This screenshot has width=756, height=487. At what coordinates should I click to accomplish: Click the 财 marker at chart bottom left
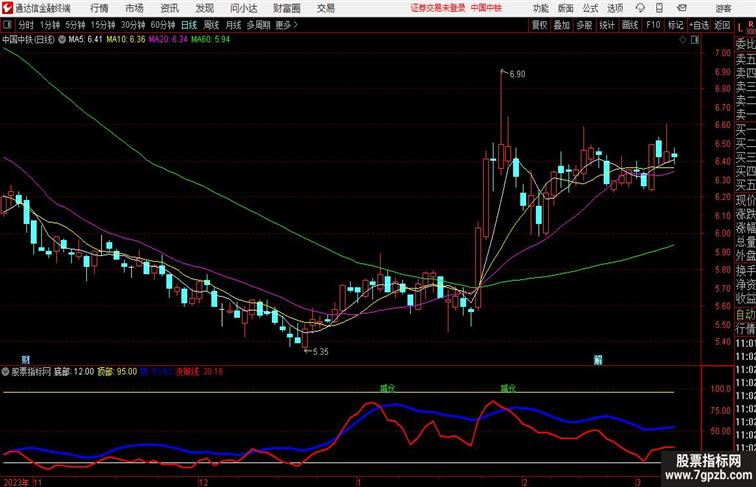point(26,359)
